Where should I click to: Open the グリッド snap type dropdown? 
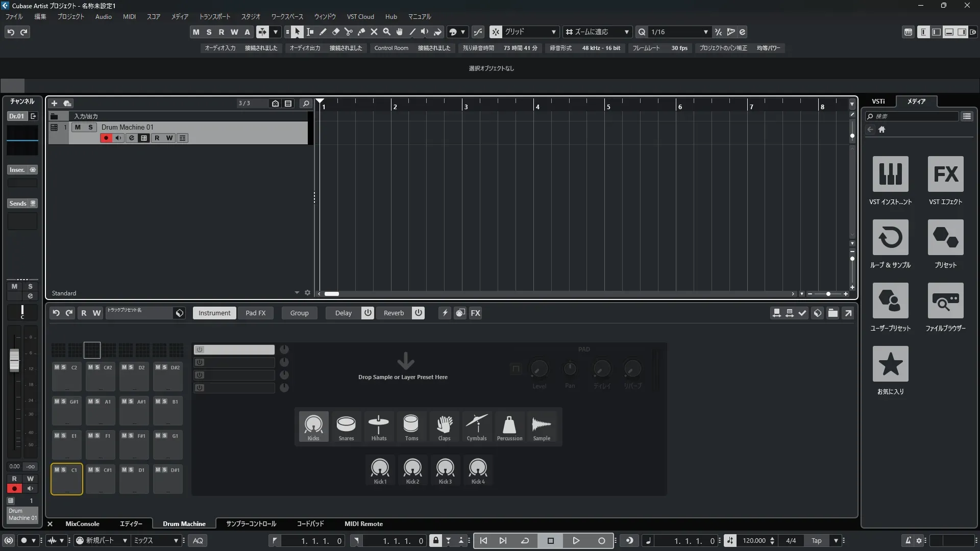click(553, 32)
